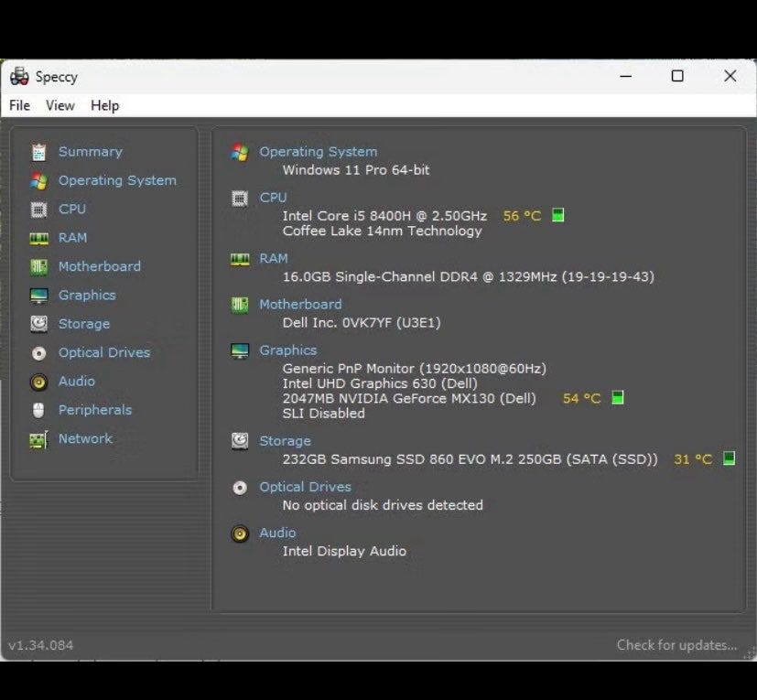The width and height of the screenshot is (757, 700).
Task: Click the Speccy app icon in title bar
Action: pos(19,76)
